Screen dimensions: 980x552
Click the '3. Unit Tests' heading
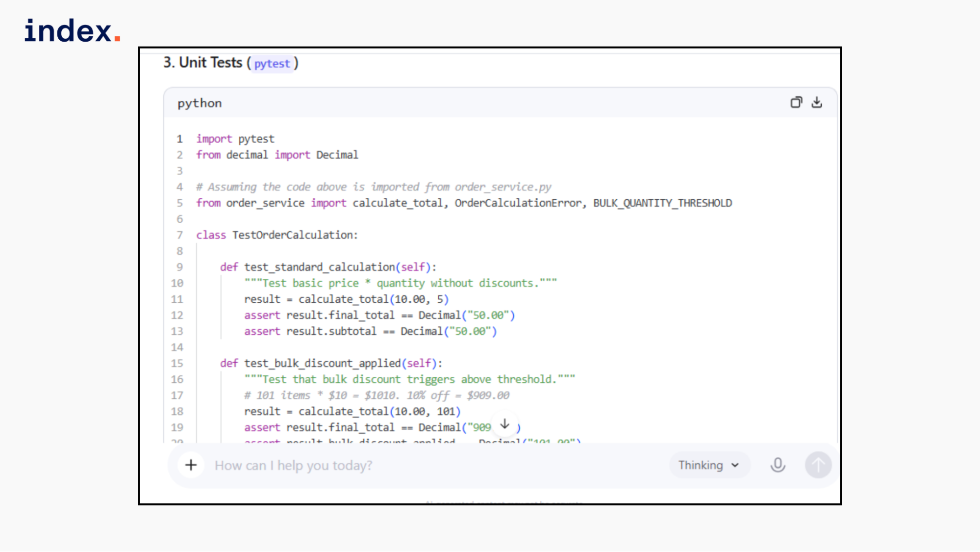(x=203, y=63)
